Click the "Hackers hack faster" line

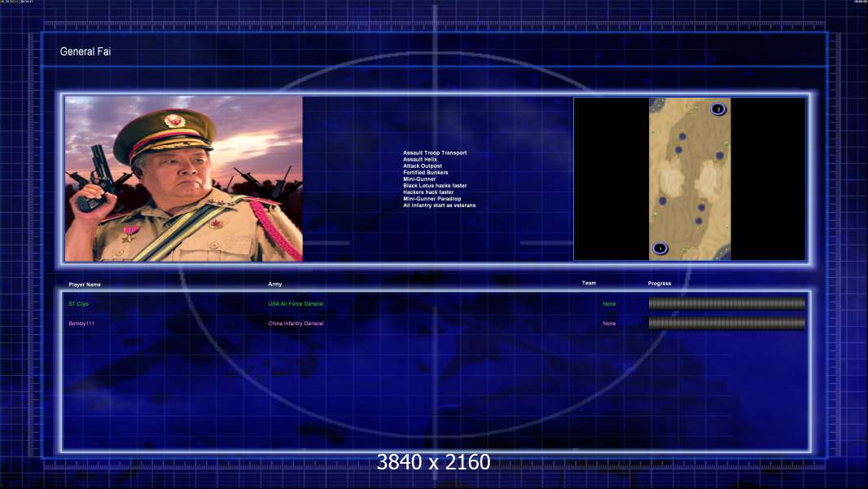tap(428, 192)
